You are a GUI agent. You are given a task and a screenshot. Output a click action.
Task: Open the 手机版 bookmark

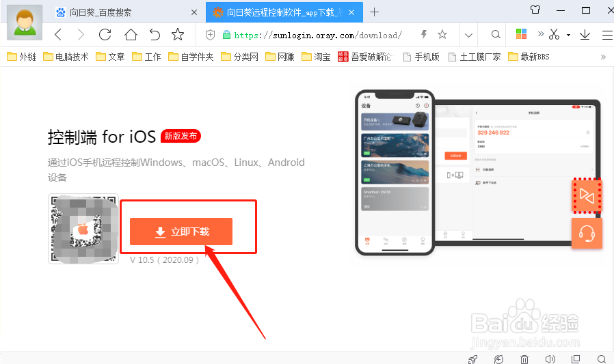(x=421, y=57)
